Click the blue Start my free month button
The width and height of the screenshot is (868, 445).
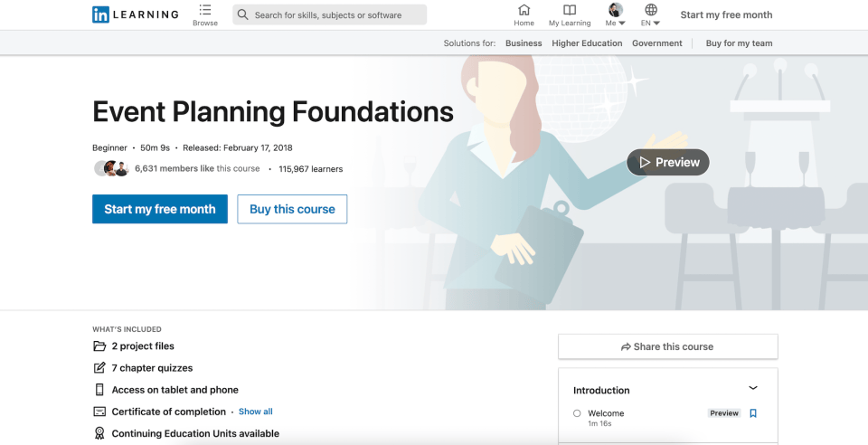point(160,209)
